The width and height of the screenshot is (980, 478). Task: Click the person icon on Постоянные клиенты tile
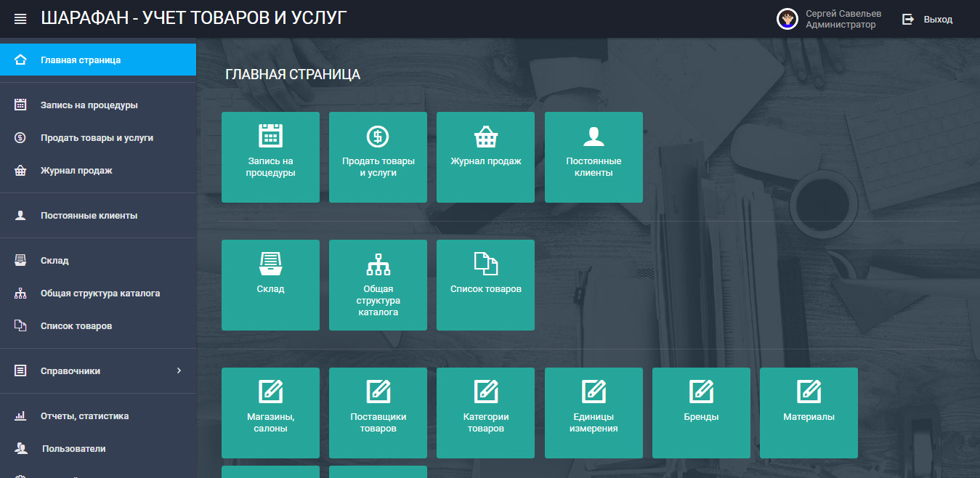coord(594,136)
